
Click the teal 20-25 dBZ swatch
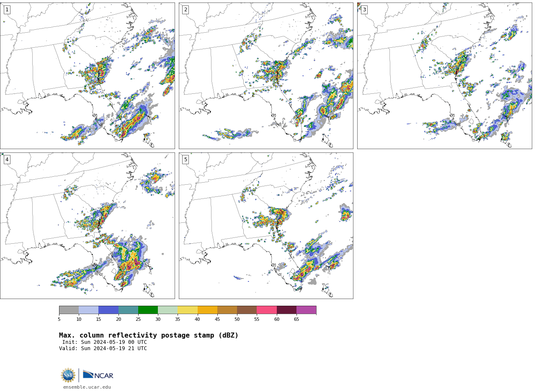(x=128, y=310)
